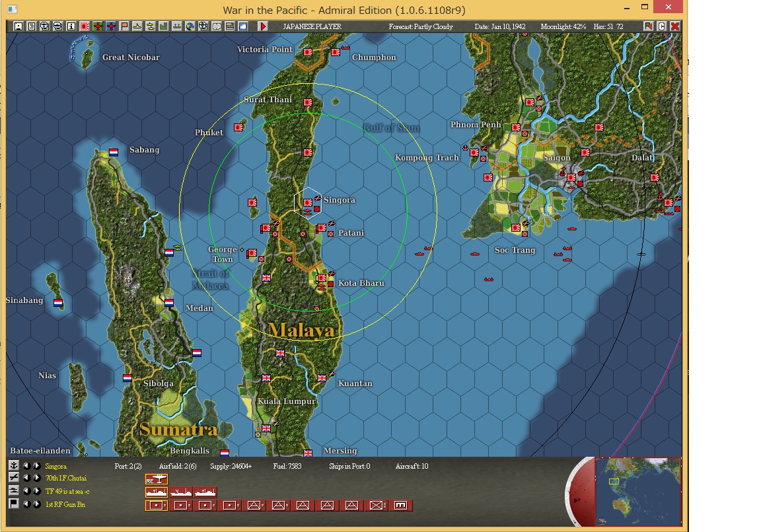Click the Sabang Dutch base flag

tap(114, 152)
